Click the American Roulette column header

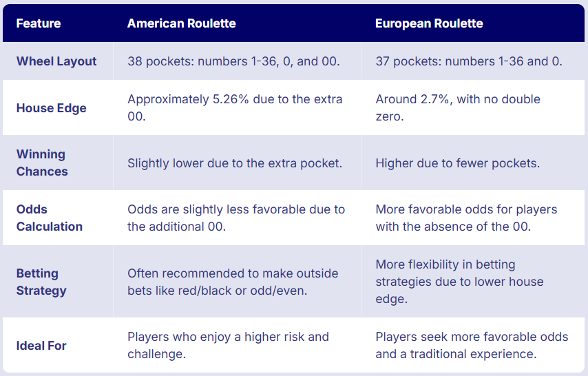[x=182, y=23]
